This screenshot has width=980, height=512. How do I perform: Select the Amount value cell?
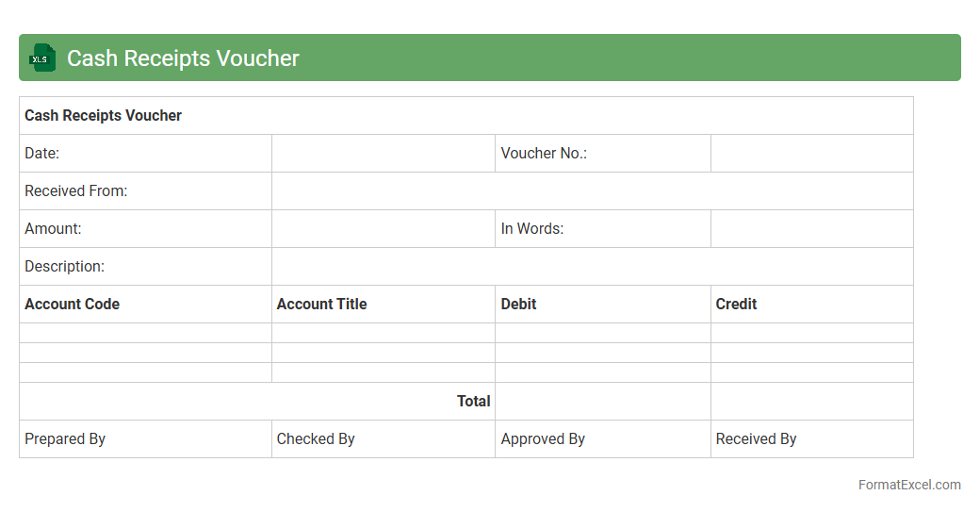click(383, 229)
